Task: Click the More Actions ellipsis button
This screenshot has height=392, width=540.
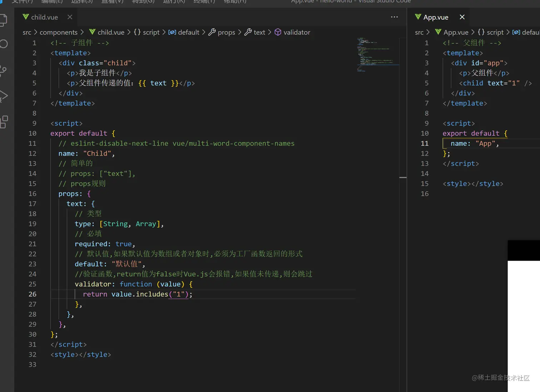Action: (394, 17)
